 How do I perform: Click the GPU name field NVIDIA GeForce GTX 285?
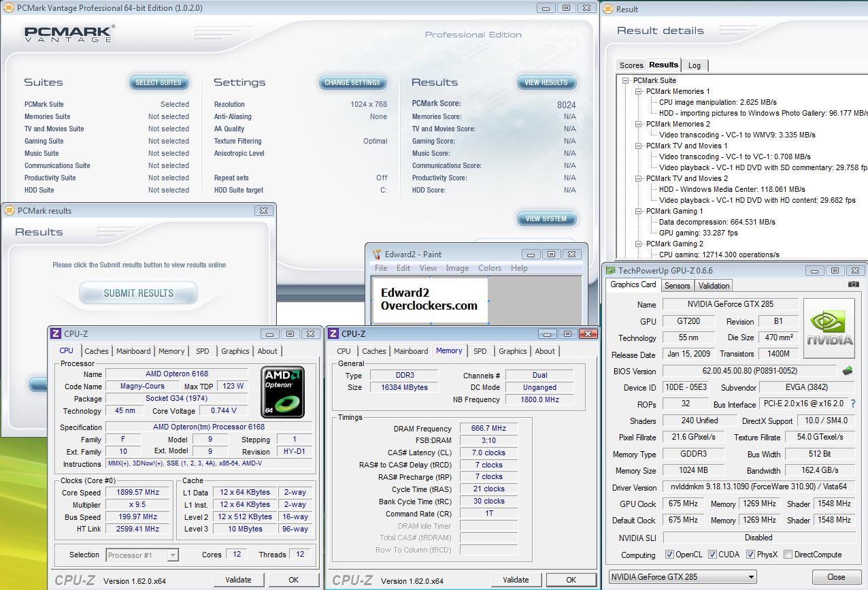point(730,304)
